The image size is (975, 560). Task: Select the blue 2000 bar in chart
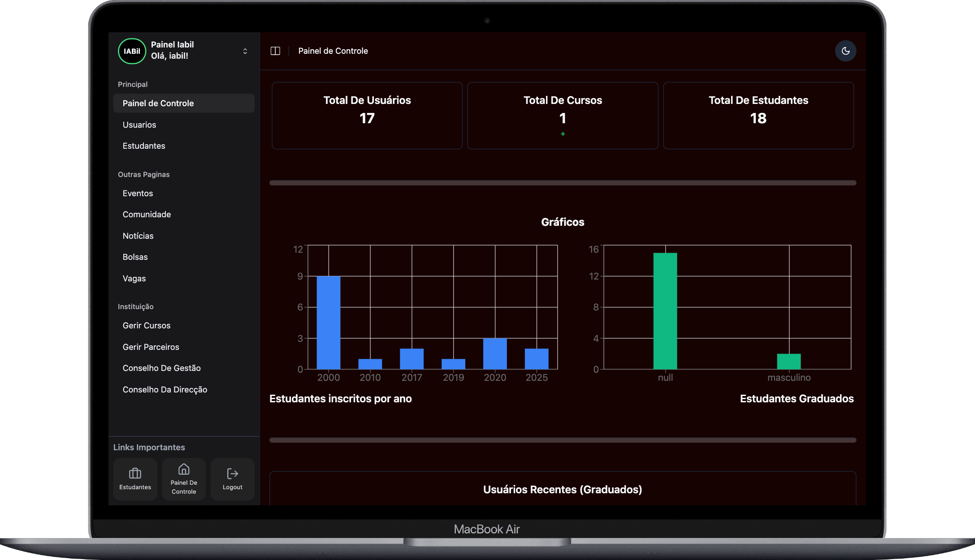coord(329,323)
